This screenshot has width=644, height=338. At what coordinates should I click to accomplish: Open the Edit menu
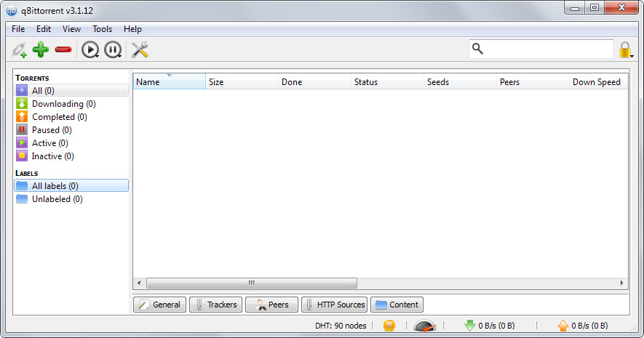(x=44, y=29)
